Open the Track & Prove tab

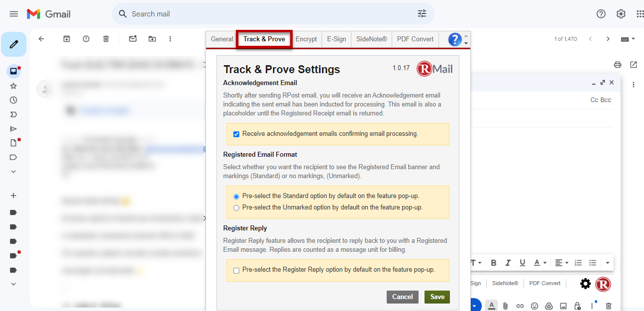click(x=264, y=39)
